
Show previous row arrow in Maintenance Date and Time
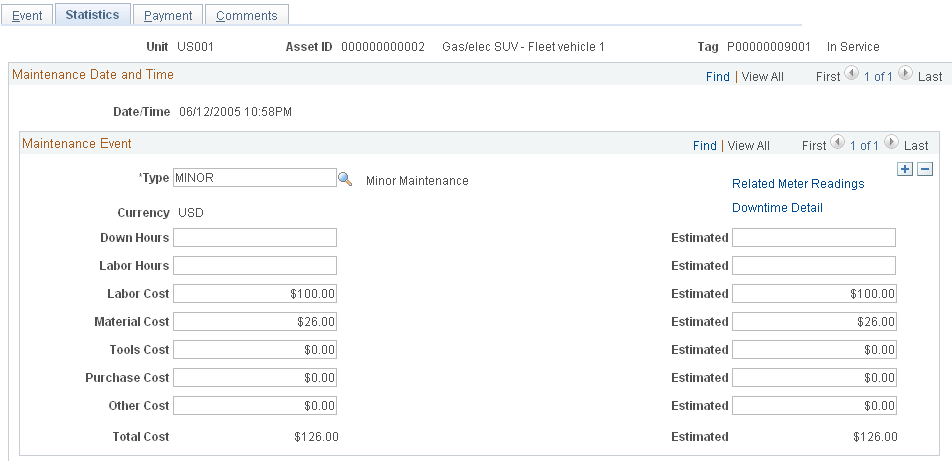point(852,73)
